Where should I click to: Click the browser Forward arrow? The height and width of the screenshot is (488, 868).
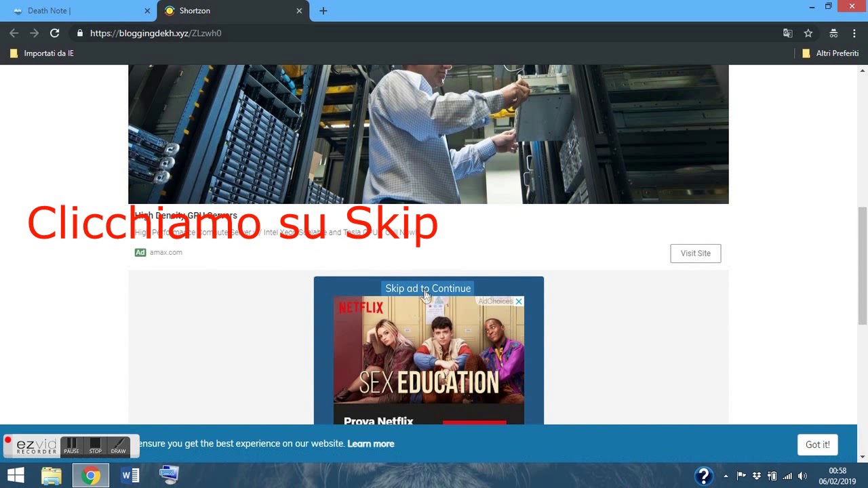[x=34, y=33]
